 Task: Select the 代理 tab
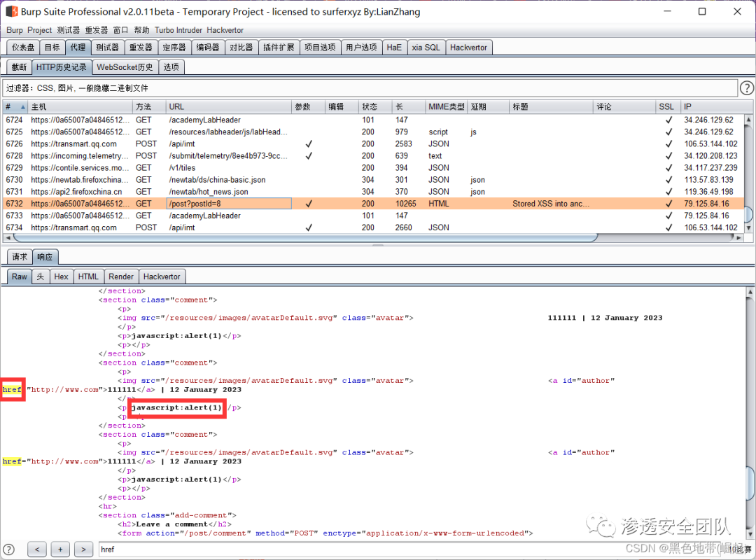pos(78,48)
